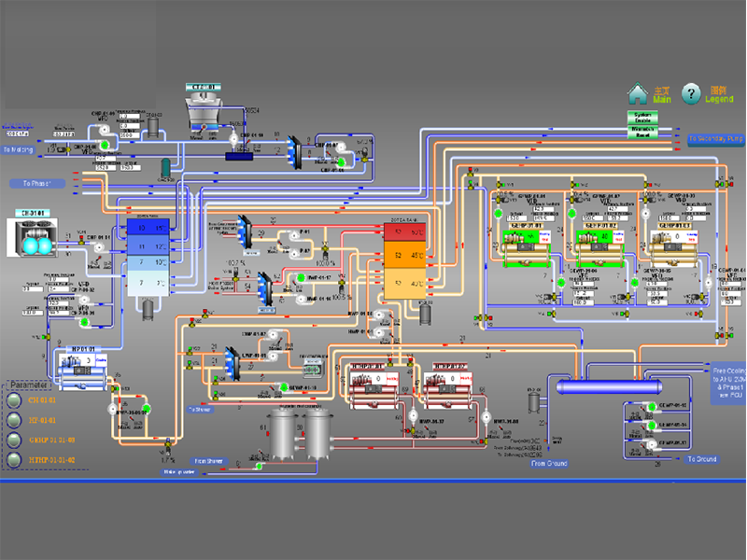
Task: Click the teal expansion vessel icon
Action: (165, 168)
